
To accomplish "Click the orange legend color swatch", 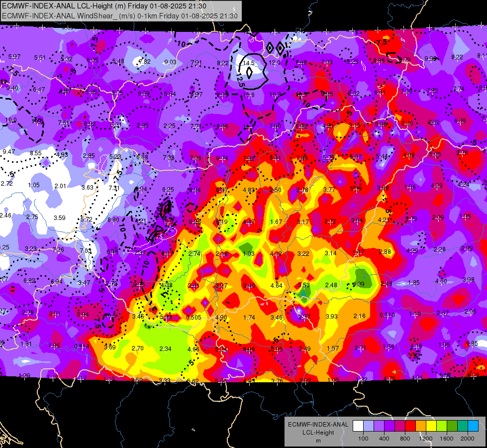I will [421, 426].
